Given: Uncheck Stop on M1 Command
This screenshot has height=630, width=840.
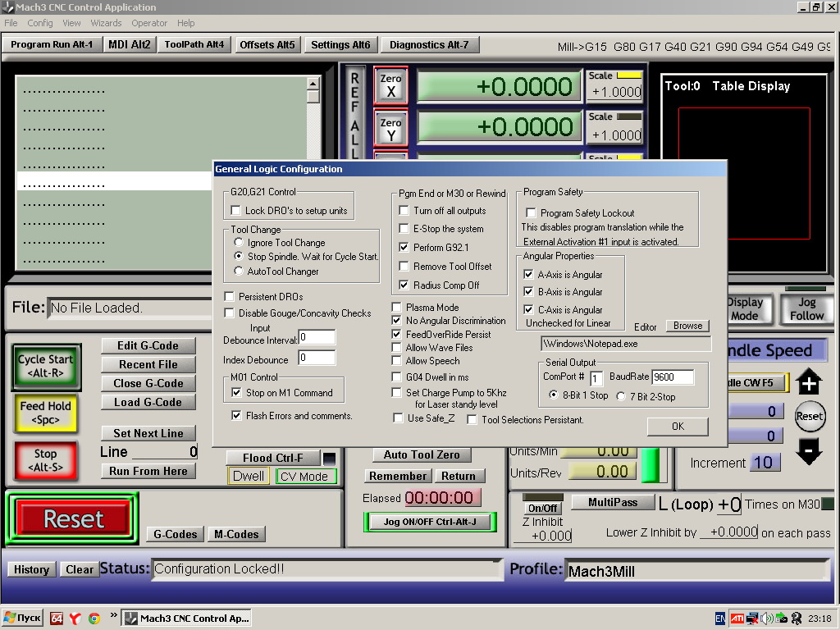Looking at the screenshot, I should pyautogui.click(x=236, y=393).
